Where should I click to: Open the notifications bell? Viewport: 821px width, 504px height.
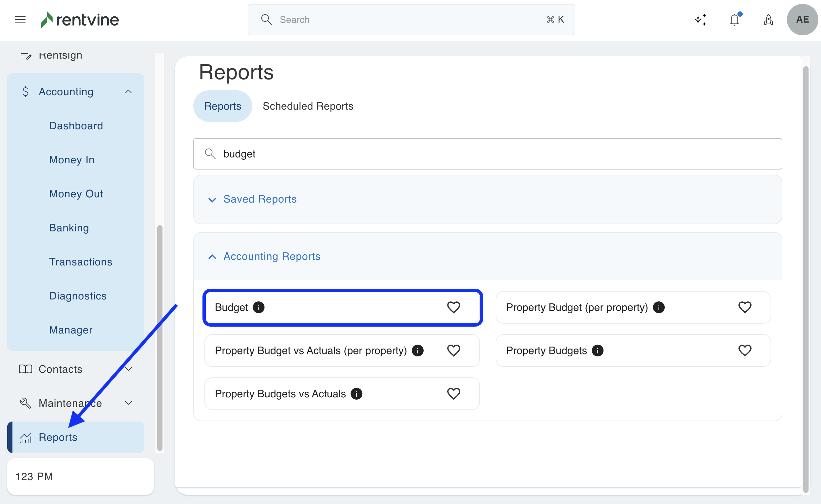[x=735, y=20]
